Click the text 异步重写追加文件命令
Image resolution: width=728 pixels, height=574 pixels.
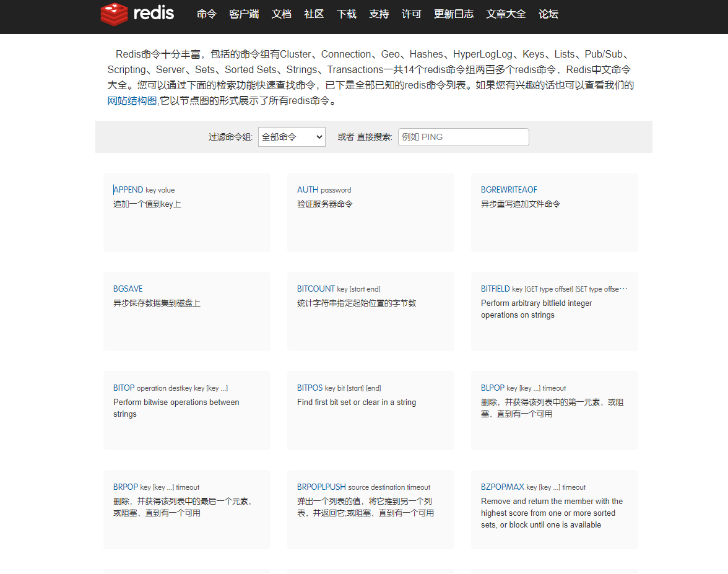(521, 204)
